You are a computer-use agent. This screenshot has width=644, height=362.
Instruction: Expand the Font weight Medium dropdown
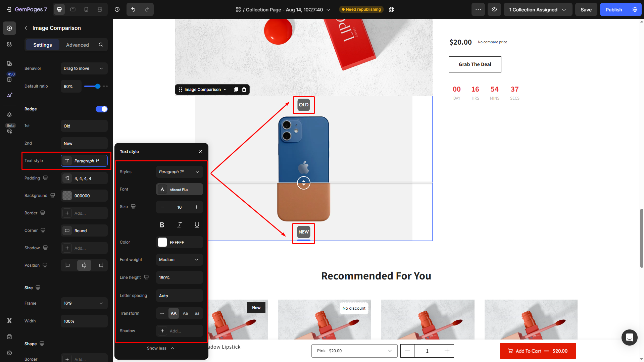point(179,260)
